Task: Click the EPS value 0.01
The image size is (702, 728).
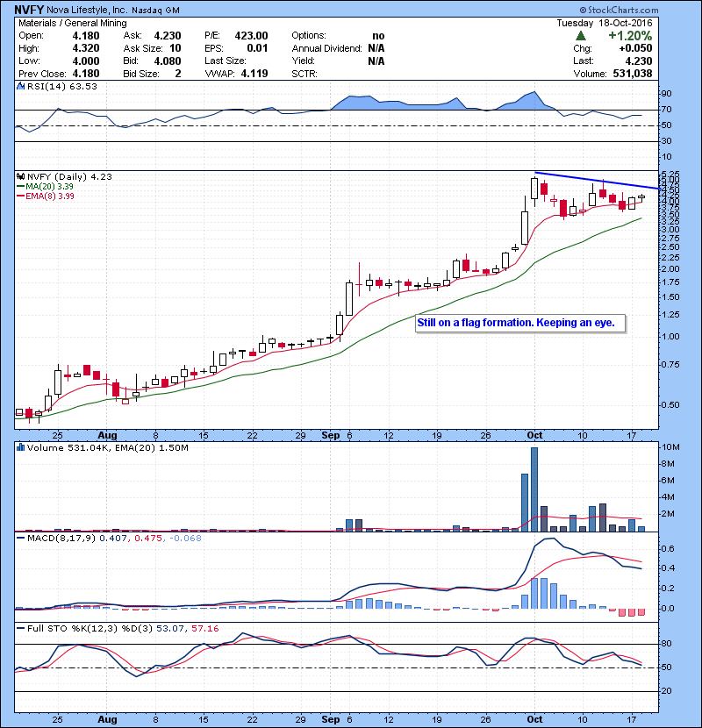Action: point(257,48)
